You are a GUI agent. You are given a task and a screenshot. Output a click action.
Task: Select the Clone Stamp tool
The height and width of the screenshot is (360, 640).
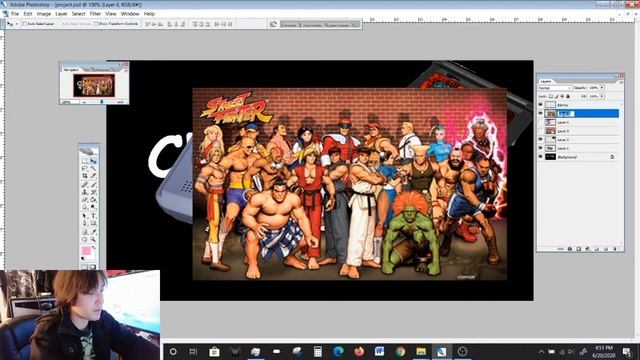coord(84,192)
